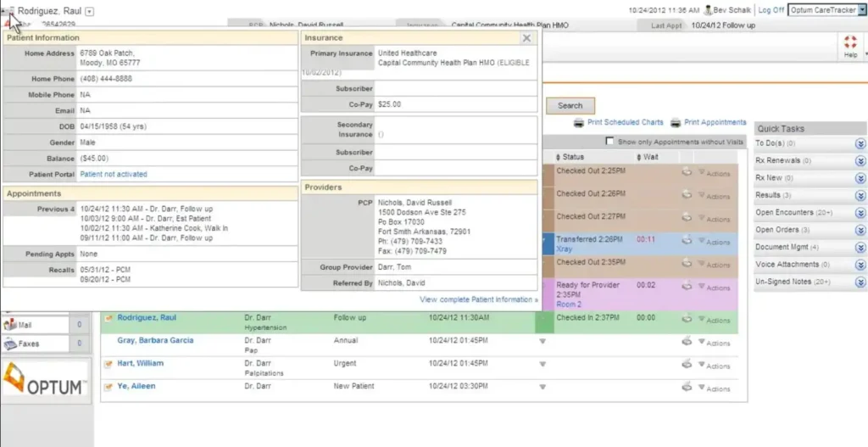Expand the Rx Renewals quick task
Screen dimensions: 868x447
pos(860,161)
